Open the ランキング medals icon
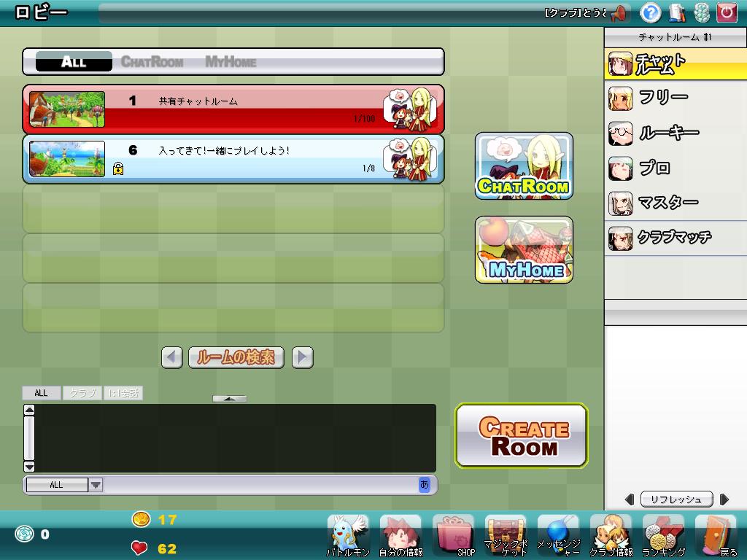 coord(663,536)
